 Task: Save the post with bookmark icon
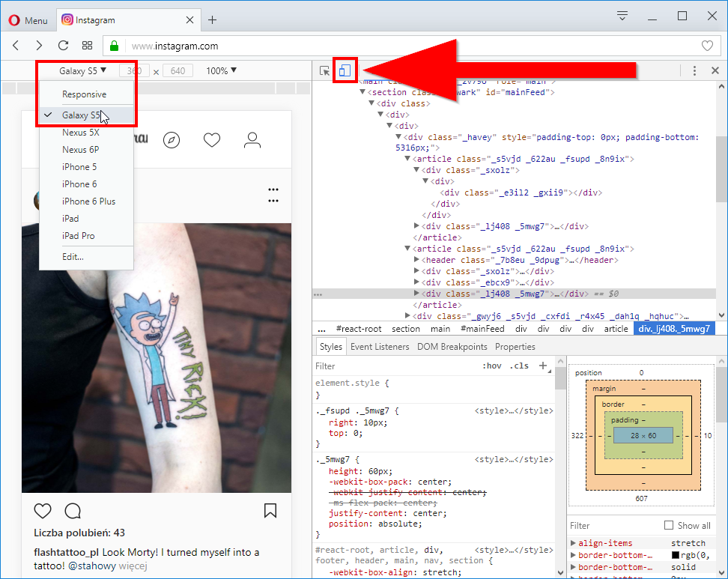270,511
